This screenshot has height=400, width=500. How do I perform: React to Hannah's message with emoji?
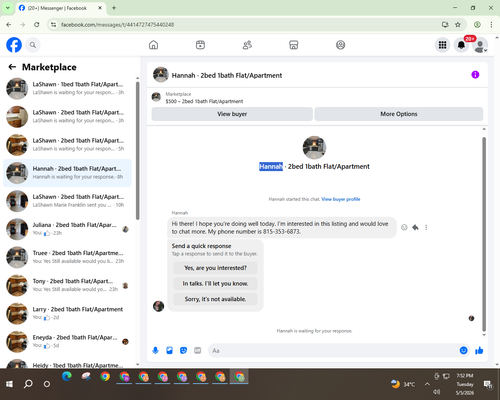click(x=404, y=227)
